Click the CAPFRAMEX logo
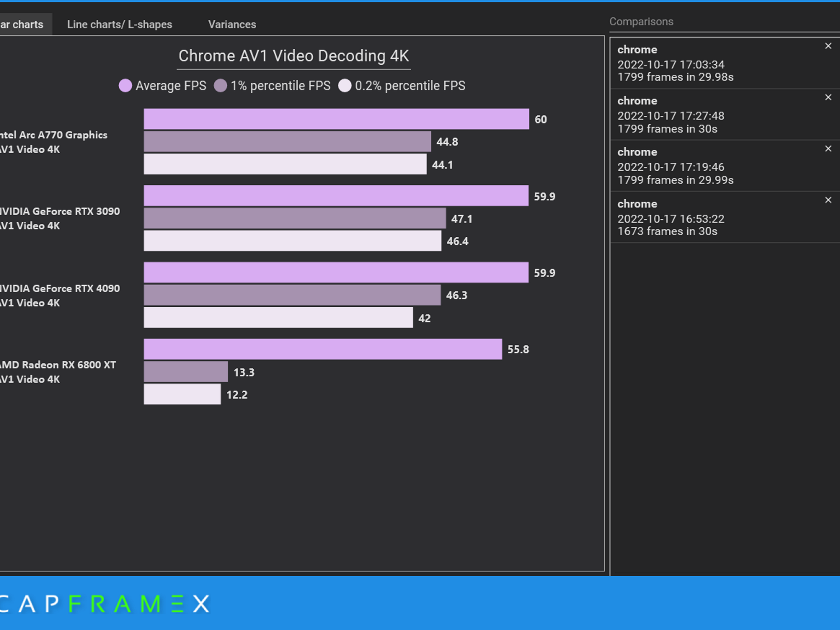The height and width of the screenshot is (630, 840). tap(105, 604)
